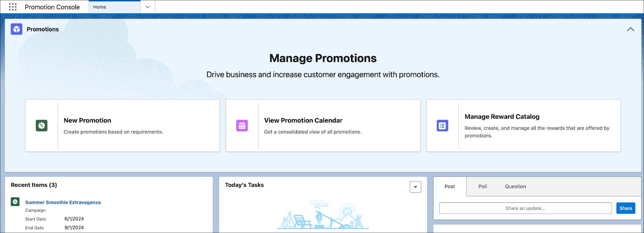The width and height of the screenshot is (644, 233).
Task: Switch to the Poll tab
Action: pos(482,186)
